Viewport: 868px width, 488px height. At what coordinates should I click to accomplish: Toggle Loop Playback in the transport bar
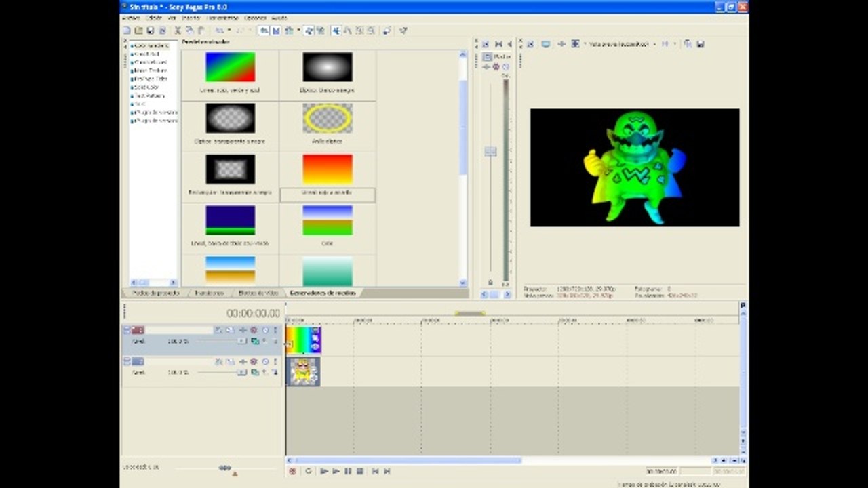point(309,471)
